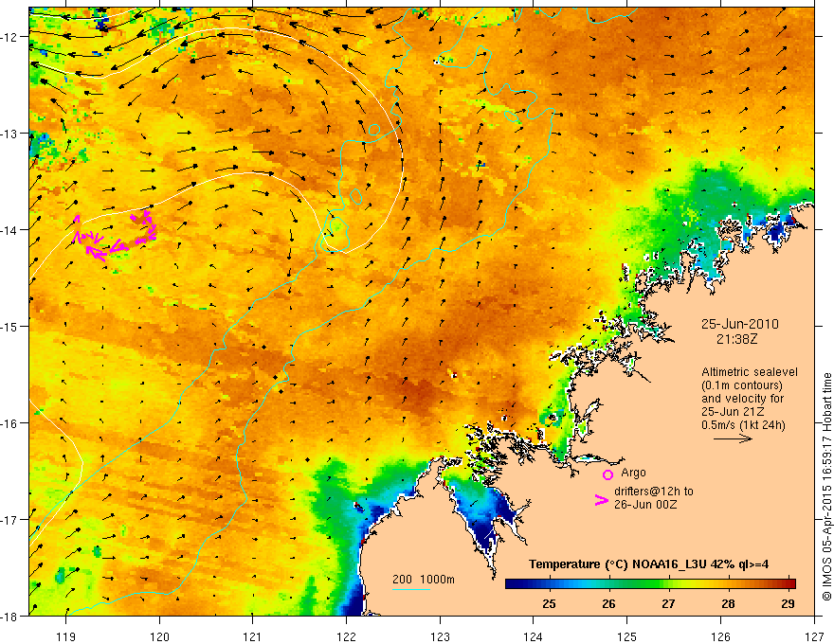Click the '200 1000m' bathymetry label
This screenshot has width=834, height=644.
424,580
